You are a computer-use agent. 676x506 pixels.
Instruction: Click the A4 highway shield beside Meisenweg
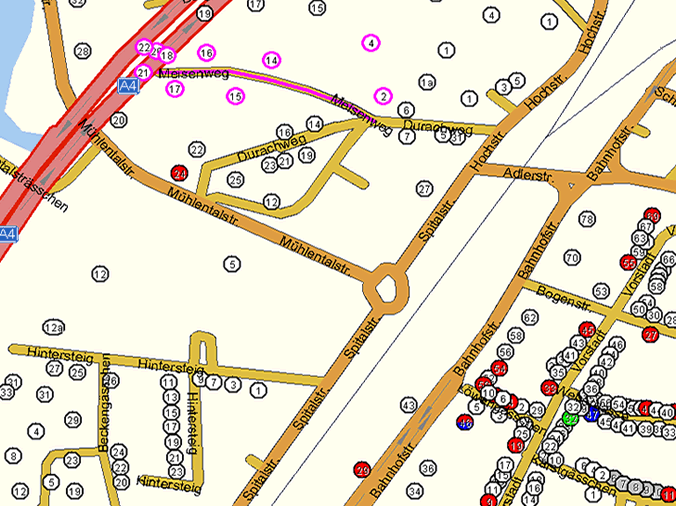coord(127,87)
